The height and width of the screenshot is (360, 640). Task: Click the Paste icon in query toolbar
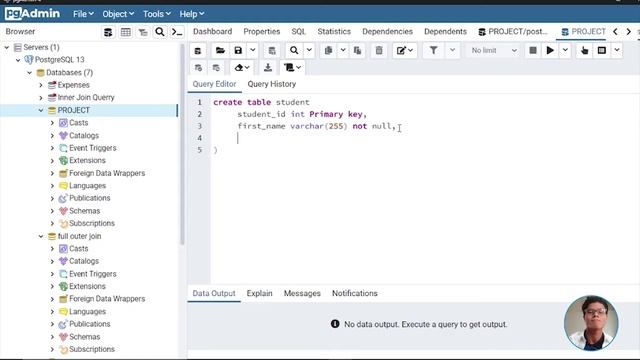click(x=358, y=51)
